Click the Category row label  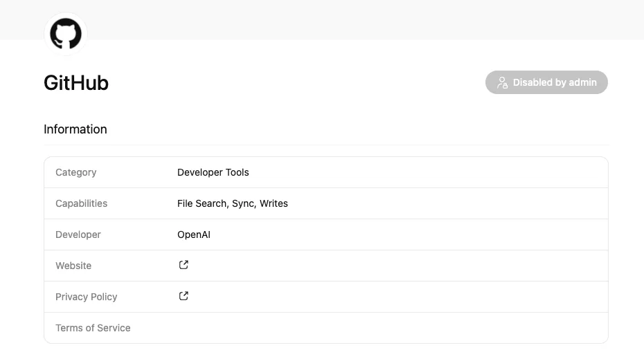tap(76, 172)
